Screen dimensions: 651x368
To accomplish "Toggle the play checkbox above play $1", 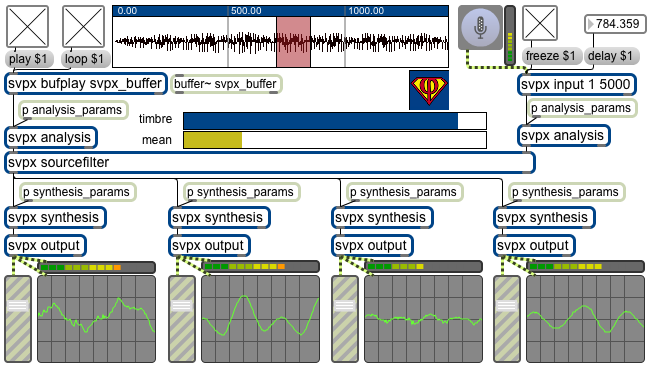I will [27, 27].
